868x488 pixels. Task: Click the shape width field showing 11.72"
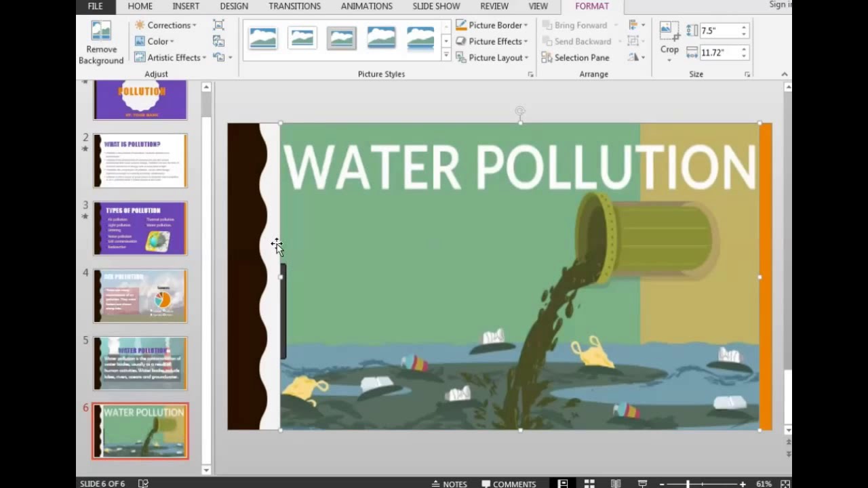[719, 52]
